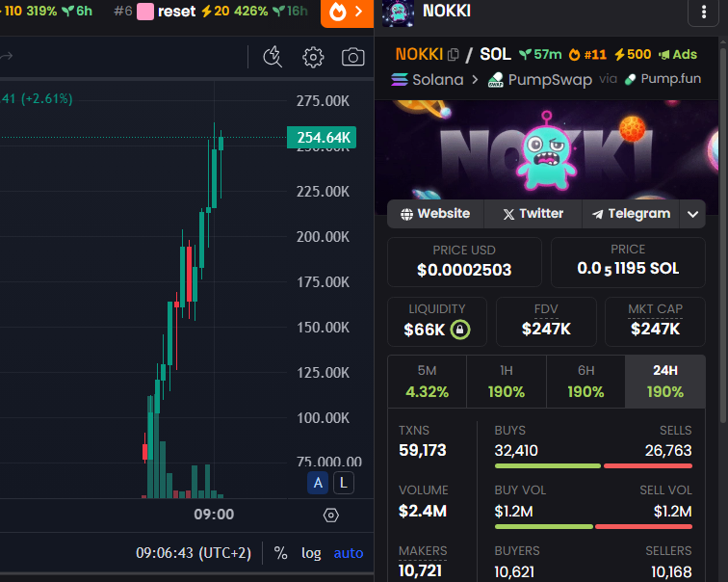The image size is (728, 582).
Task: Copy the NOKKI token address
Action: (x=454, y=55)
